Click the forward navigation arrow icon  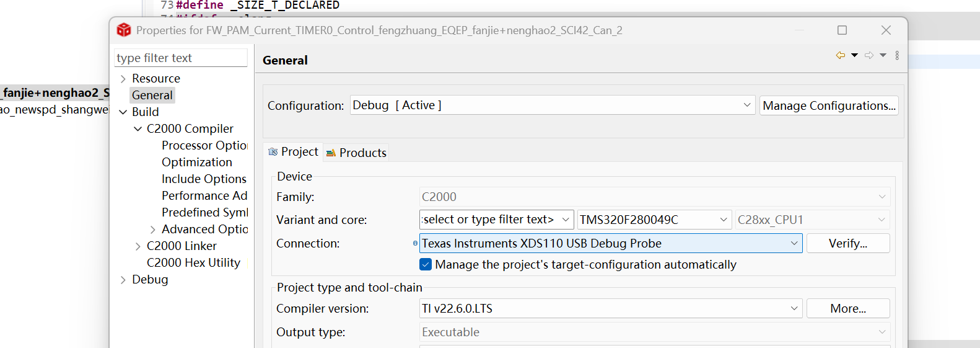pyautogui.click(x=869, y=55)
